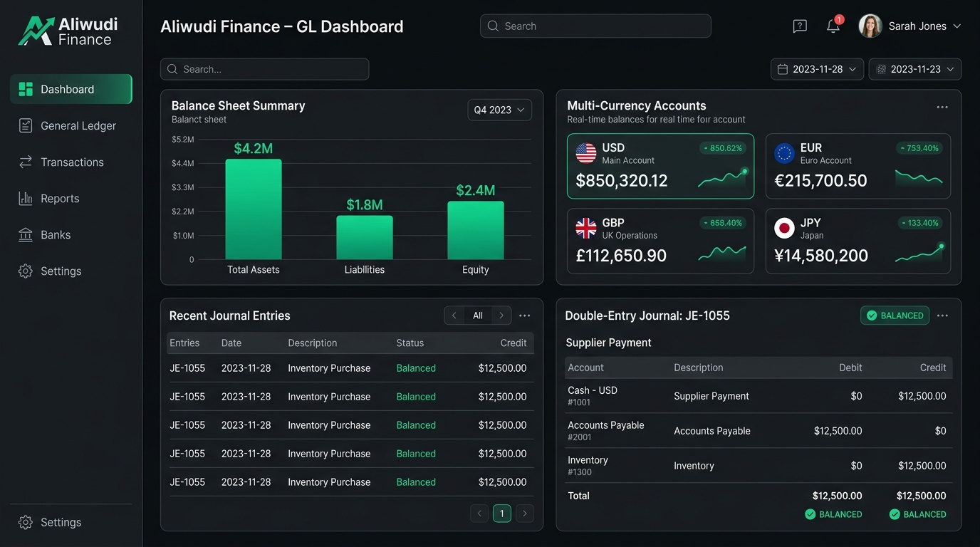The height and width of the screenshot is (547, 980).
Task: Go to previous journal filter arrow beside All
Action: tap(454, 316)
